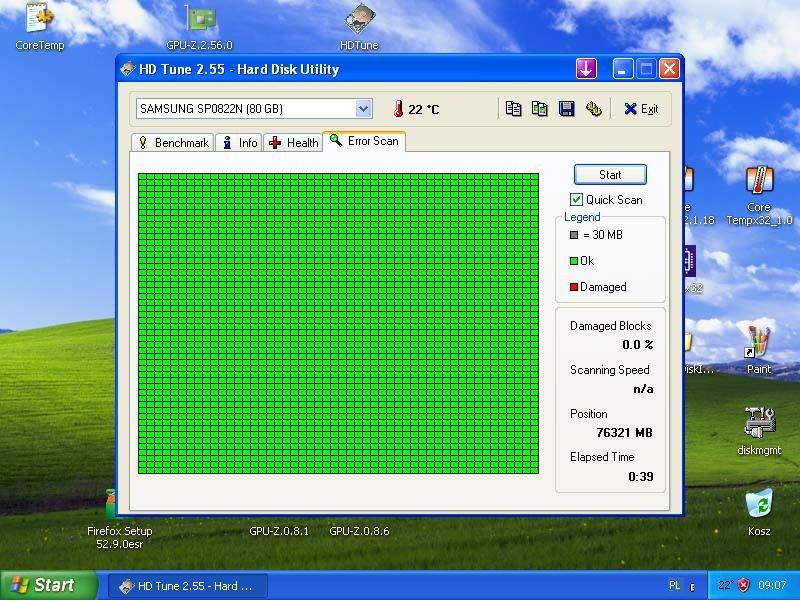
Task: Save screenshot with the floppy disk icon
Action: click(566, 109)
